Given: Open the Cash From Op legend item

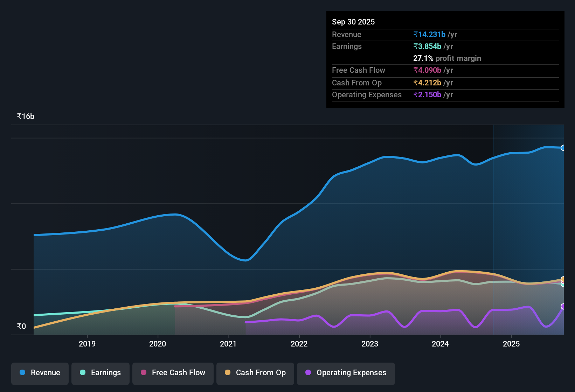Looking at the screenshot, I should tap(255, 373).
